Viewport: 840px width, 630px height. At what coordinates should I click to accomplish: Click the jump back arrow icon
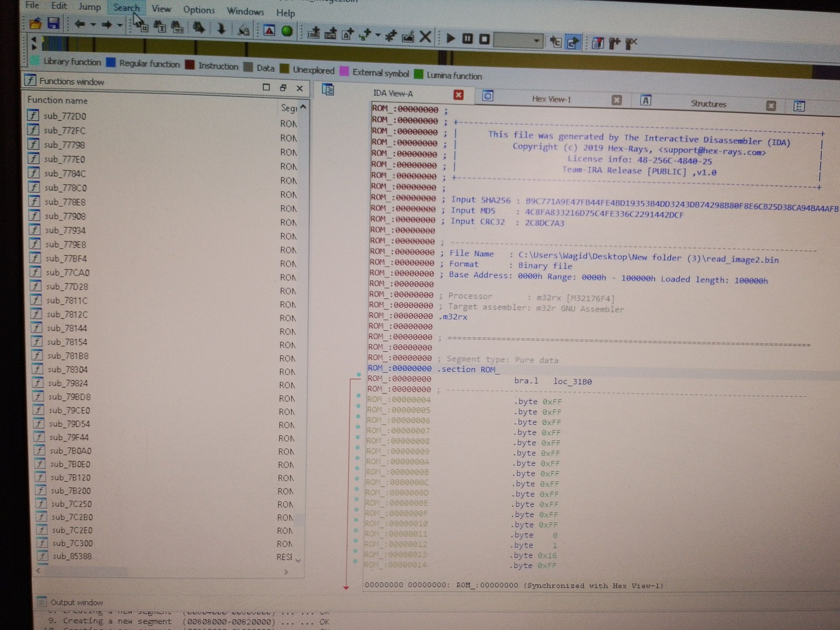pos(80,24)
